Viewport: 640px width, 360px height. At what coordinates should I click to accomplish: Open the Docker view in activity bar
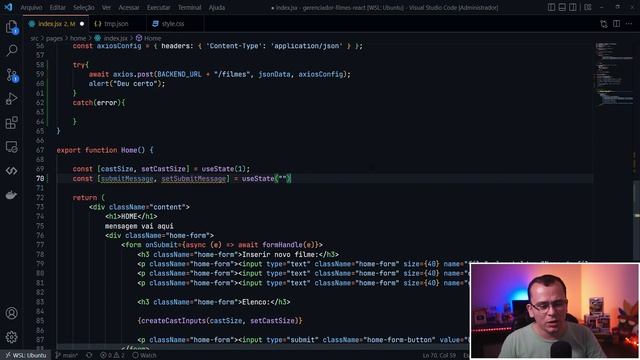pyautogui.click(x=11, y=195)
